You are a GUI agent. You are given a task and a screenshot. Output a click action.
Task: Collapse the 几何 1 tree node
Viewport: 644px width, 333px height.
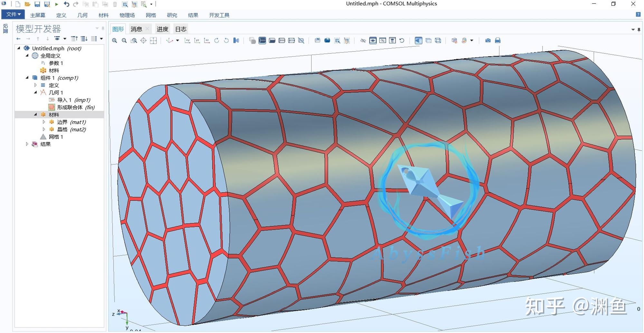coord(36,93)
